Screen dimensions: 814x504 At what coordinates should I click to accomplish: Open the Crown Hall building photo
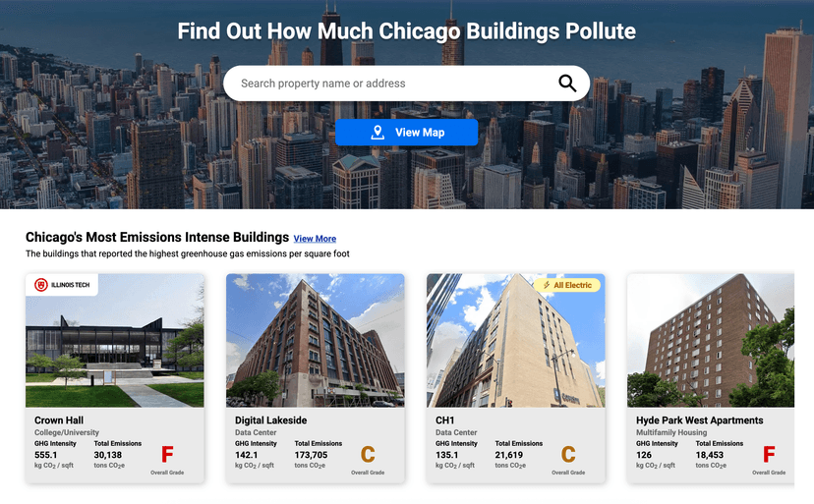click(x=115, y=341)
